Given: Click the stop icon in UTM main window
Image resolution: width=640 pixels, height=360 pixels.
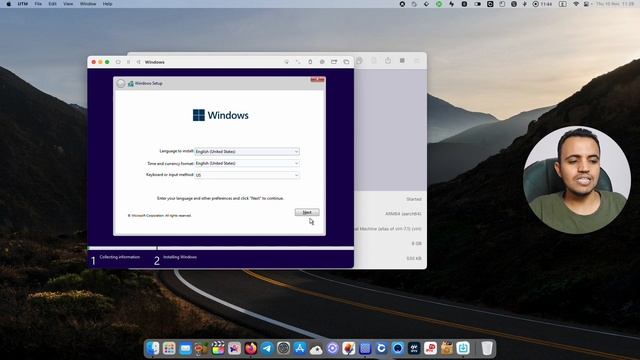Looking at the screenshot, I should (x=402, y=60).
